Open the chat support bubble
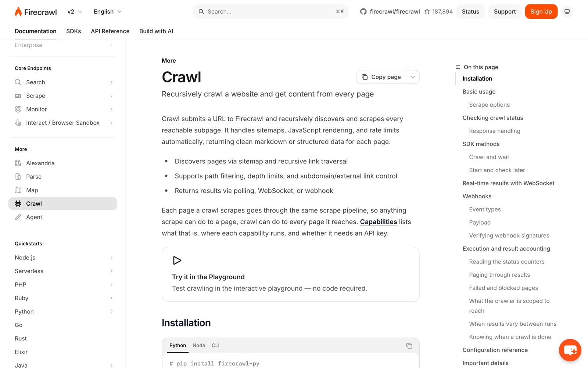The height and width of the screenshot is (368, 588). tap(570, 350)
